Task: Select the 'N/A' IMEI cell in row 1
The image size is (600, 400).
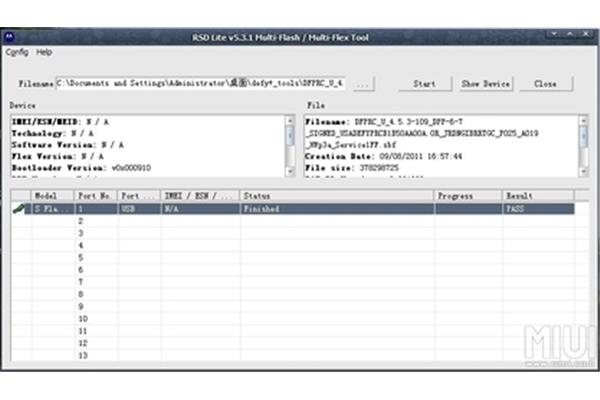Action: point(201,209)
